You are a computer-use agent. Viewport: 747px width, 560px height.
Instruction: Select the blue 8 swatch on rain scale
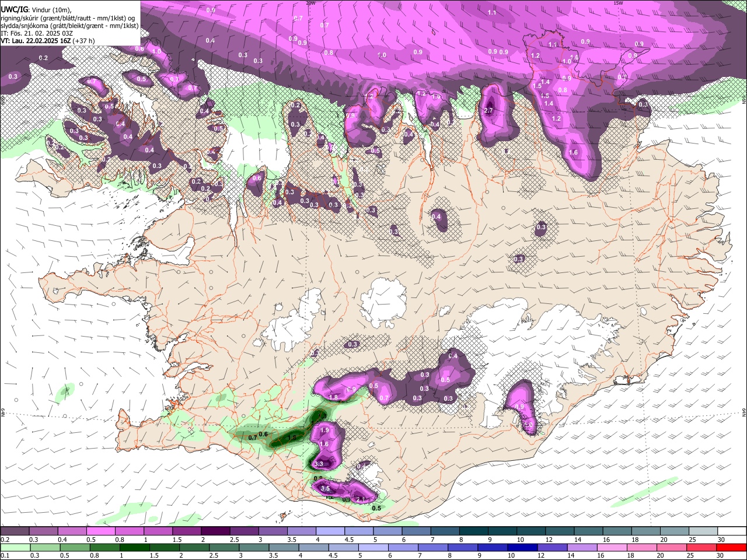[x=462, y=547]
